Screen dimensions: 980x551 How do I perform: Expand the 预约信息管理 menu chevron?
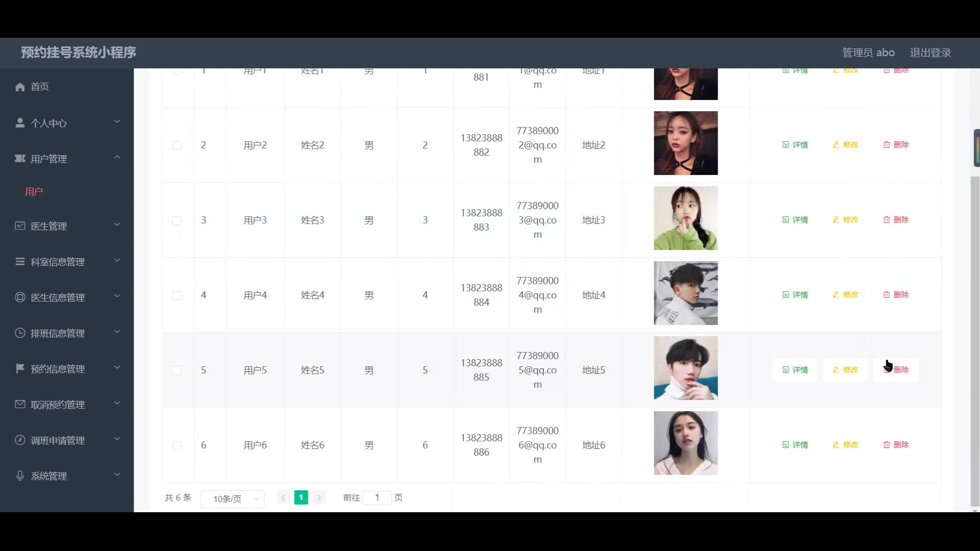117,367
